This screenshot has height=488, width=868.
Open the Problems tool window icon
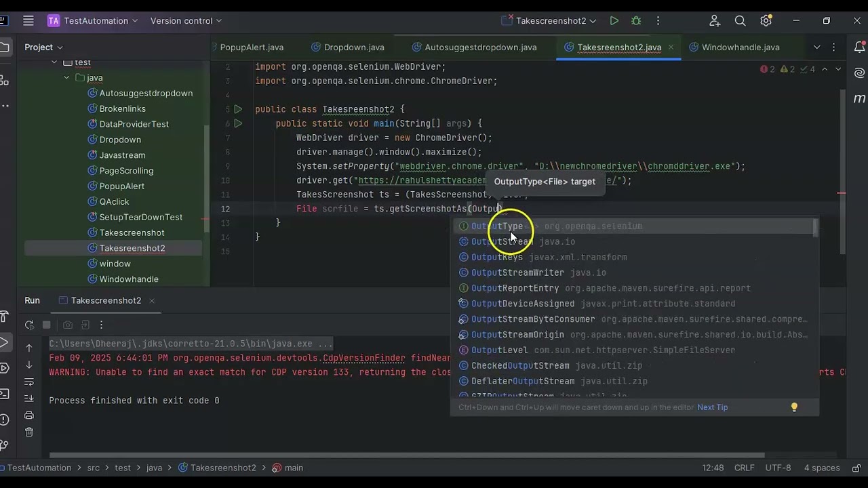(4, 419)
